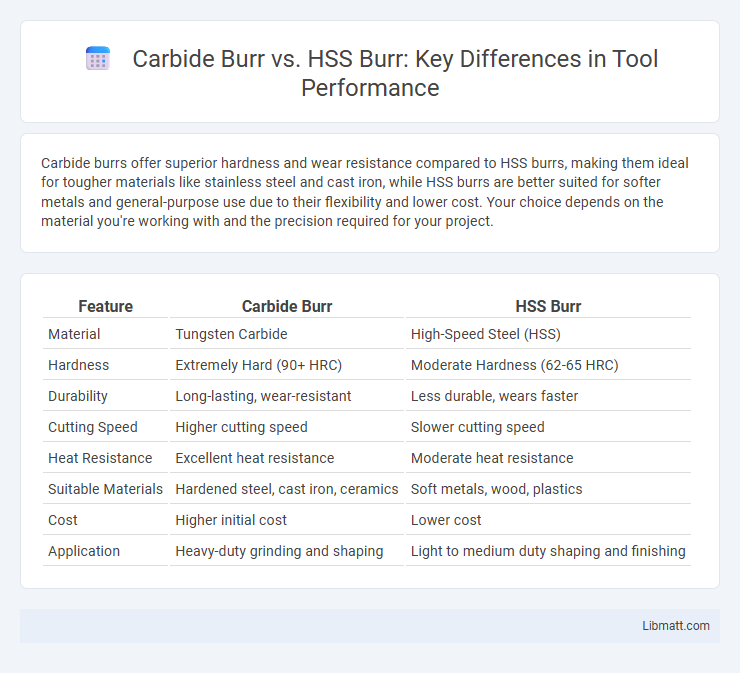Click the 'Material' row label

(x=74, y=334)
